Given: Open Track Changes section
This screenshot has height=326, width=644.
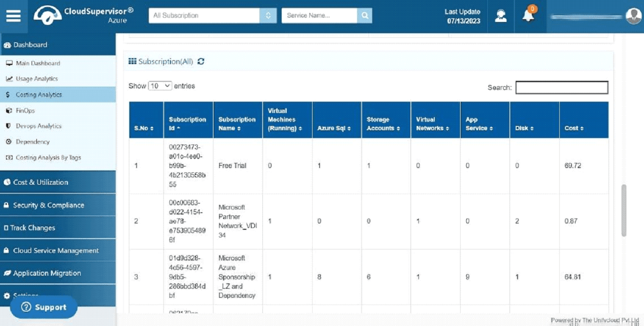Looking at the screenshot, I should coord(58,228).
